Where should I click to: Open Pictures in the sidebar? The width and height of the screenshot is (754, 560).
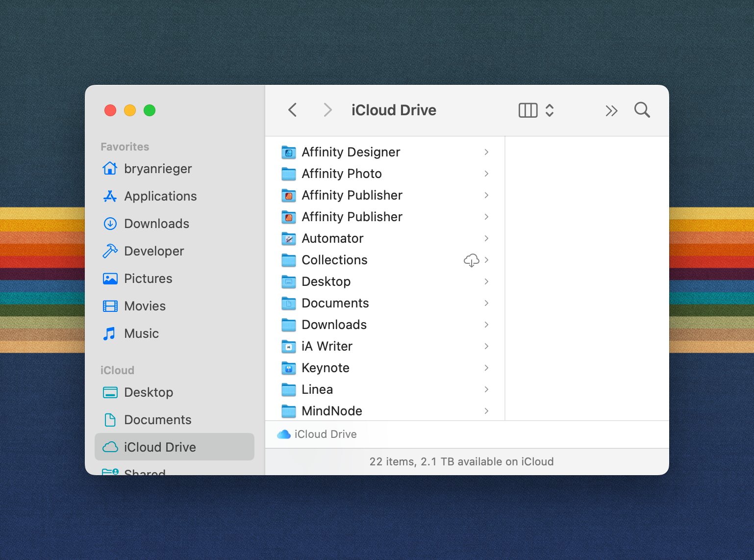point(148,279)
